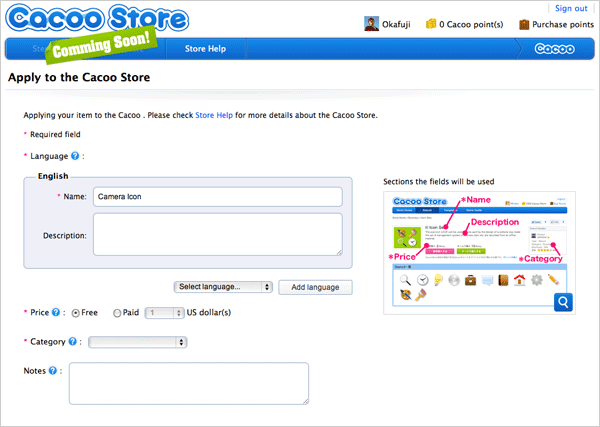
Task: Click the Cacoo points coin icon
Action: pos(430,24)
